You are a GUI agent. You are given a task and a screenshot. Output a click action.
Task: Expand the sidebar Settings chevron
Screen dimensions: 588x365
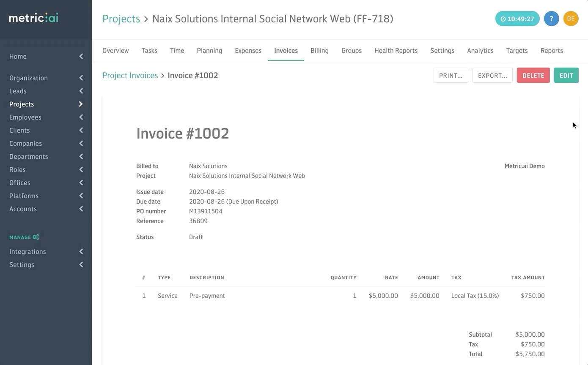click(x=81, y=264)
